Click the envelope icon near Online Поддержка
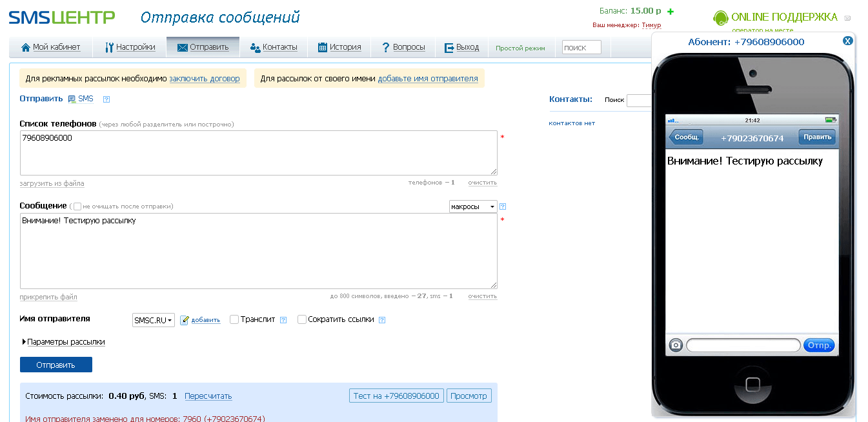 pos(847,18)
